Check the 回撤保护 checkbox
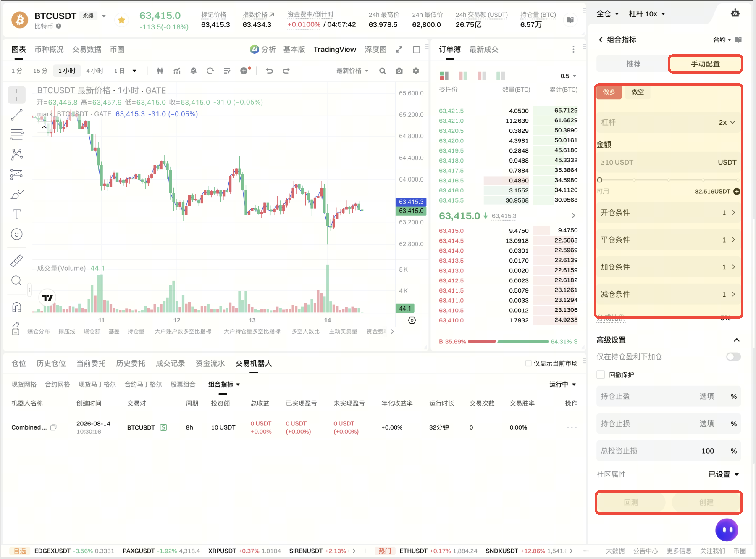 pos(601,374)
